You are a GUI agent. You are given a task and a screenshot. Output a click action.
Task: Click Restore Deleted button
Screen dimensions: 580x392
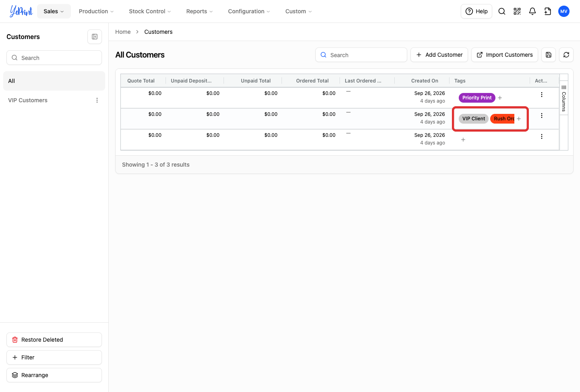pos(54,340)
